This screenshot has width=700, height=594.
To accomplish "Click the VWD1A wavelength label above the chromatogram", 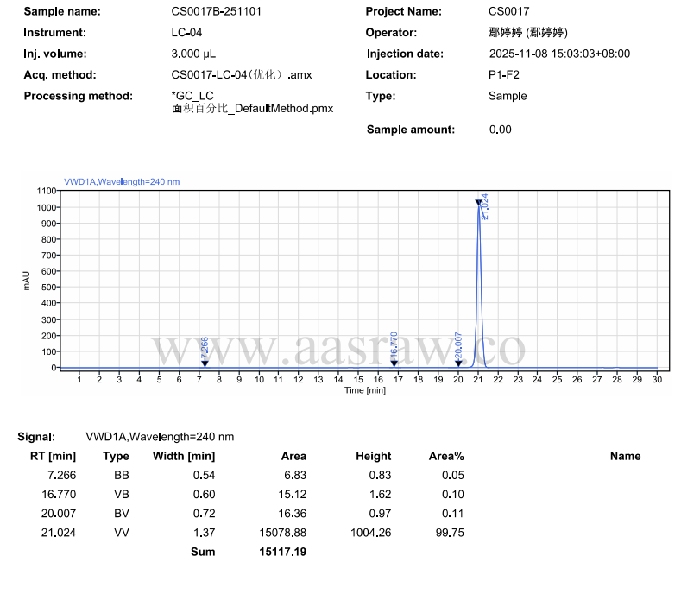I will click(122, 182).
